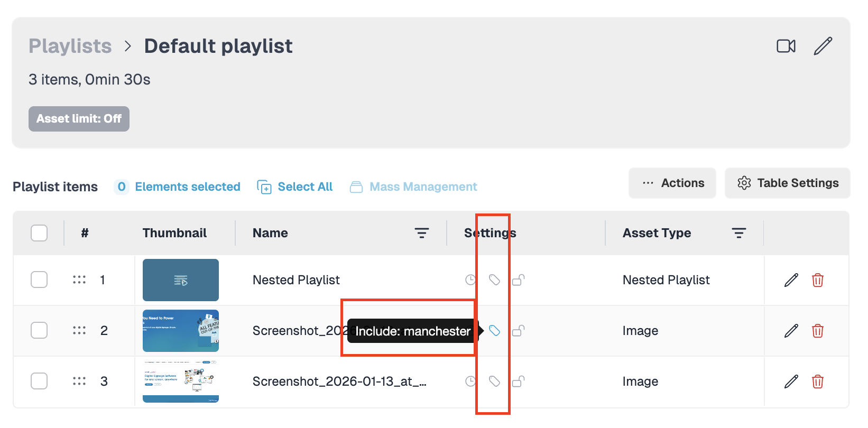Click the tag icon in row 3
868x428 pixels.
[494, 382]
